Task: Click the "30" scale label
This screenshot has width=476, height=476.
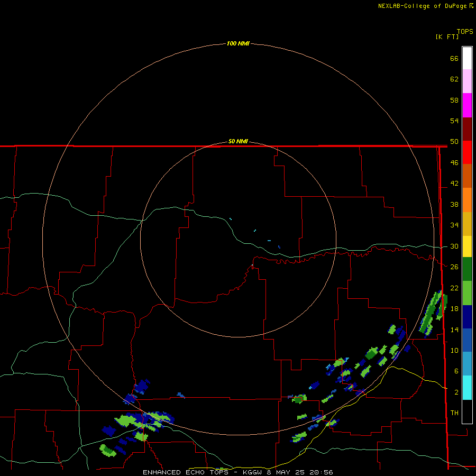Action: click(454, 246)
